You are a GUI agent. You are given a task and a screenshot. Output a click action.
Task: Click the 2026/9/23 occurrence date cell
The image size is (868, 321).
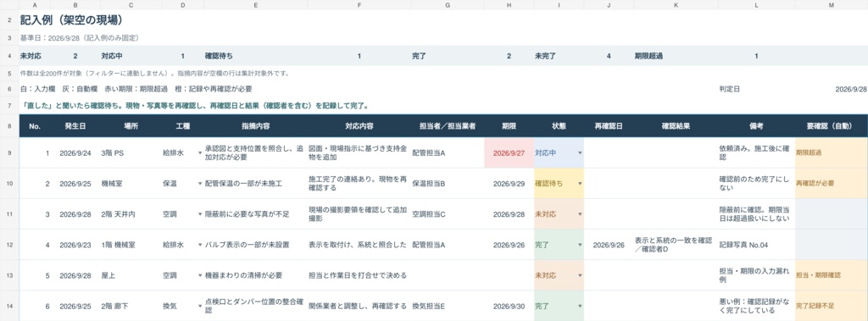75,245
